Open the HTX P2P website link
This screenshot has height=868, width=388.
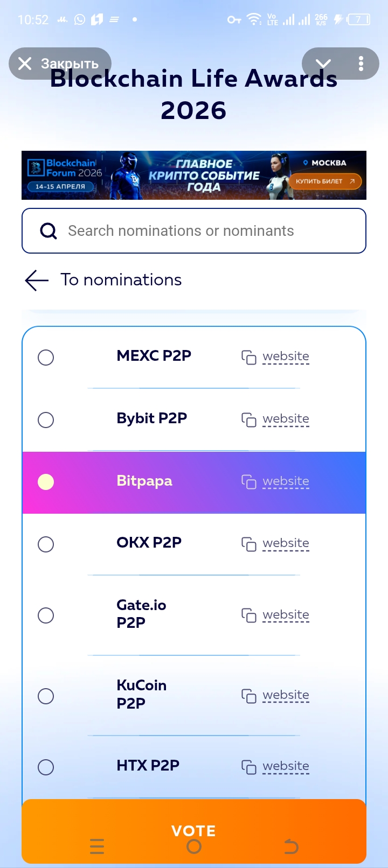[286, 766]
